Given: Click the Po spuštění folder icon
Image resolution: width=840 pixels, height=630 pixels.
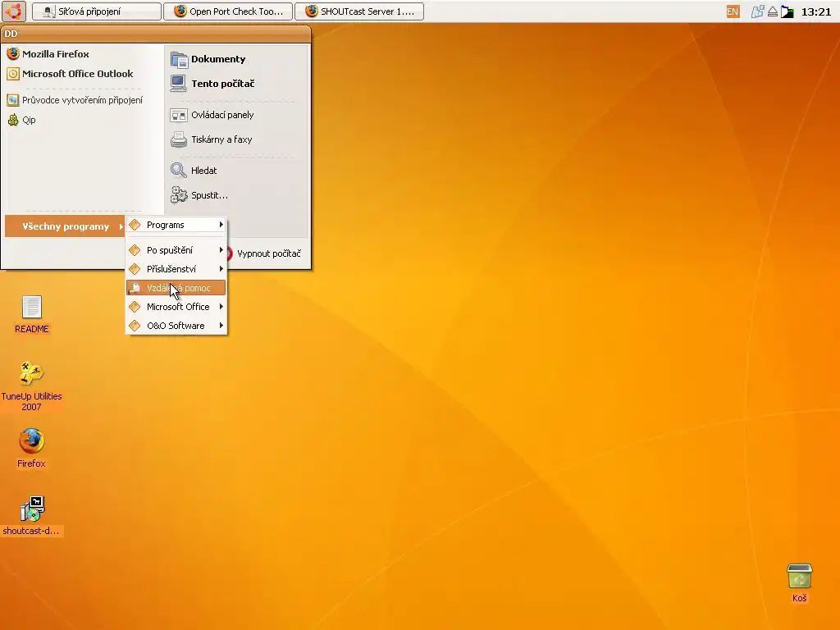Looking at the screenshot, I should 135,250.
